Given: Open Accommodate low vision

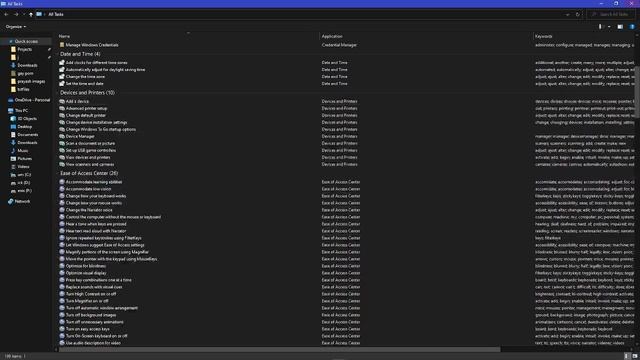Looking at the screenshot, I should coord(88,189).
